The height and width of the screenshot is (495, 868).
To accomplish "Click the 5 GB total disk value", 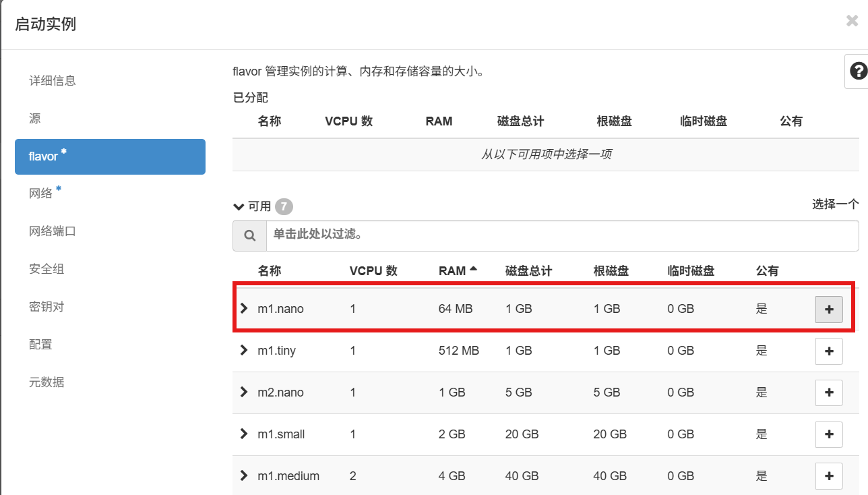I will tap(519, 392).
